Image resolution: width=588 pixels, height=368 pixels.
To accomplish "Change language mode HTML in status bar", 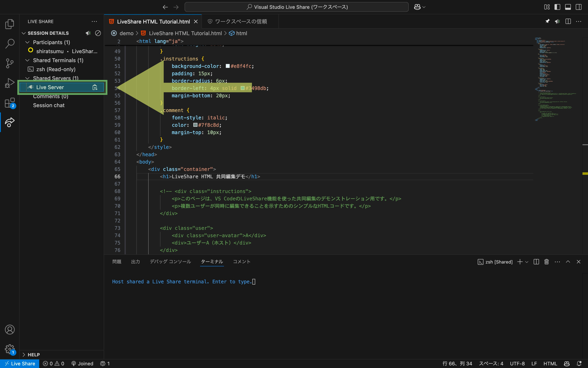I will [x=550, y=364].
